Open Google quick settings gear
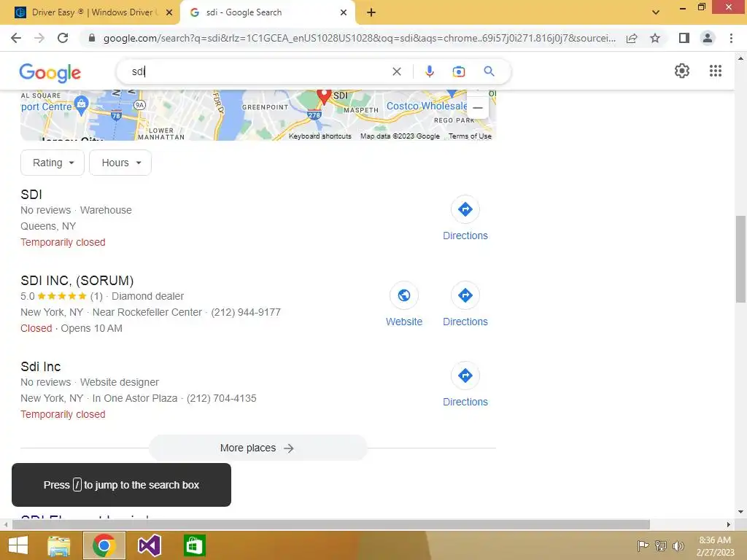This screenshot has width=747, height=560. pos(682,71)
